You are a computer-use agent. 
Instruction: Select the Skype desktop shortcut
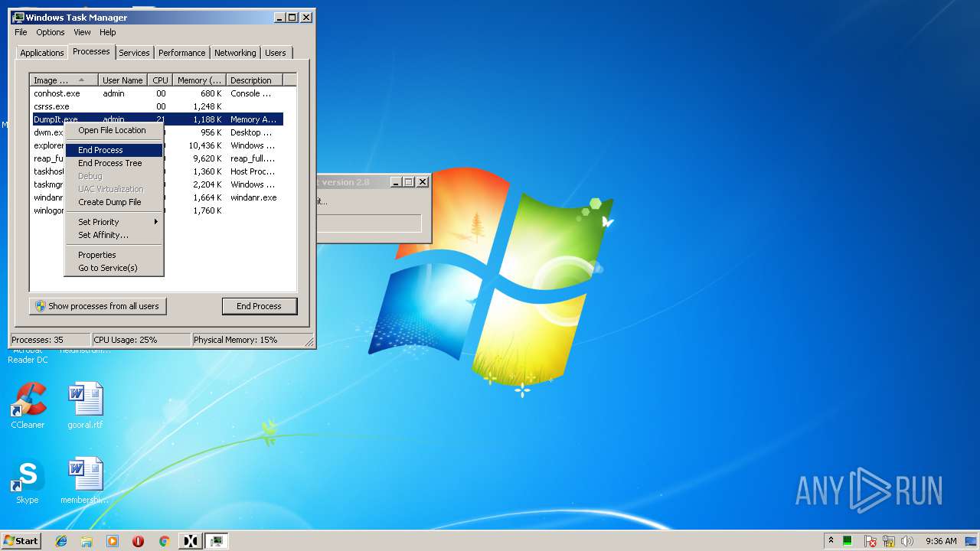[x=28, y=481]
